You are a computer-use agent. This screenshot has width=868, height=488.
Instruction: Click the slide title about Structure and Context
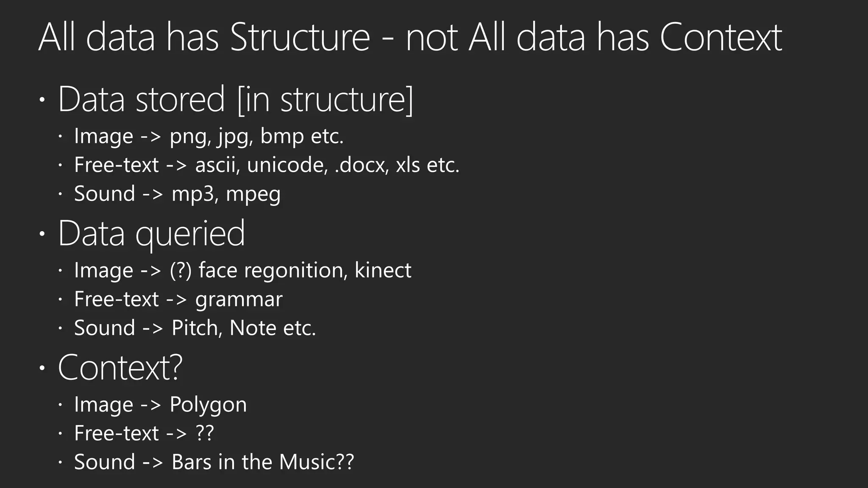pos(410,37)
